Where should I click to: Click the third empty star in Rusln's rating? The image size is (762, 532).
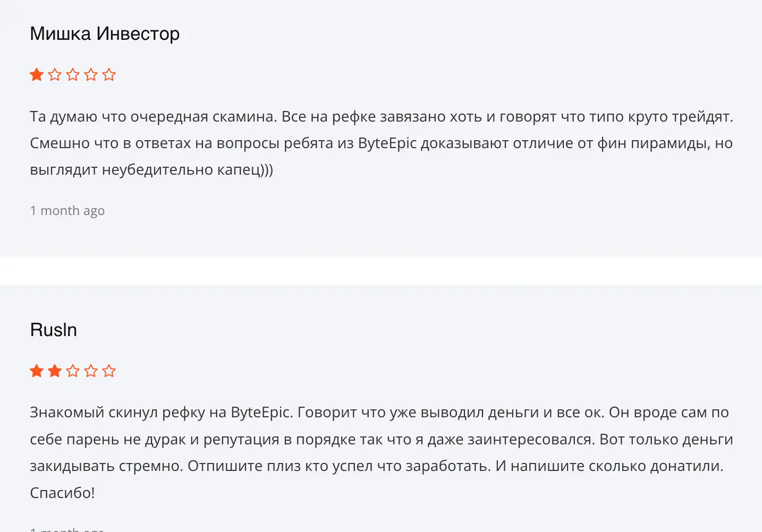click(72, 371)
